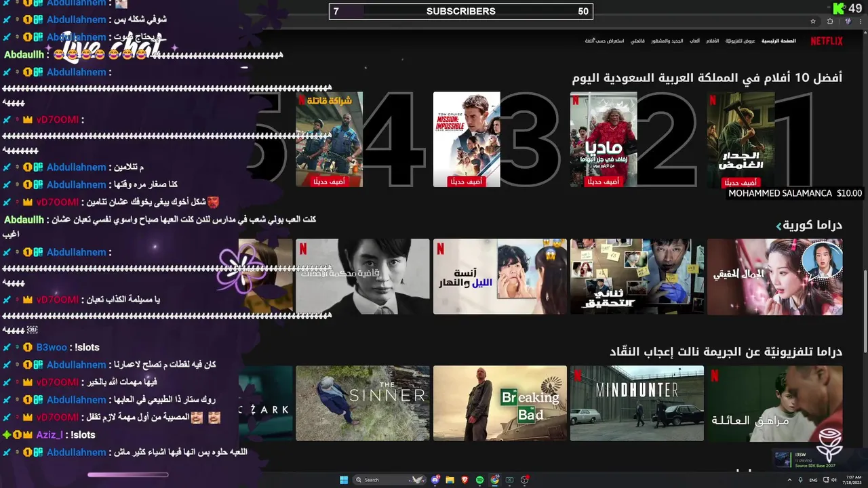
Task: Open the قاضية محكمة الأحداث drama card
Action: (x=363, y=277)
